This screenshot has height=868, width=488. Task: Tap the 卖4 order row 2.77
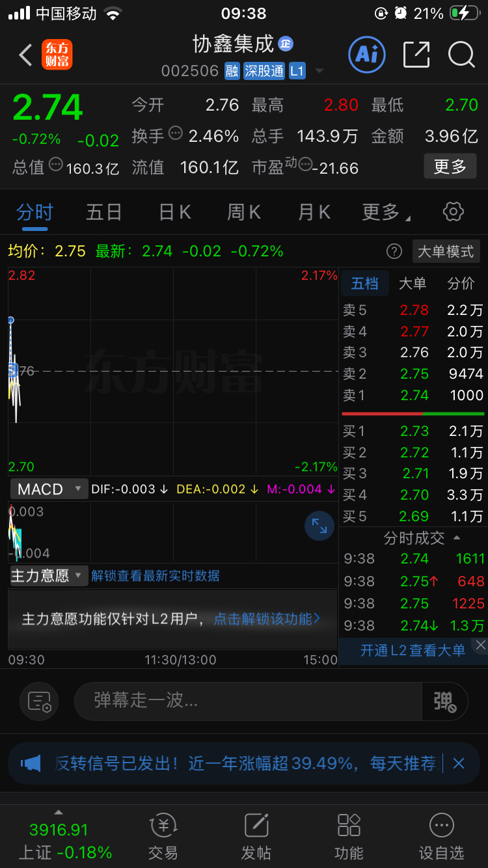click(413, 332)
